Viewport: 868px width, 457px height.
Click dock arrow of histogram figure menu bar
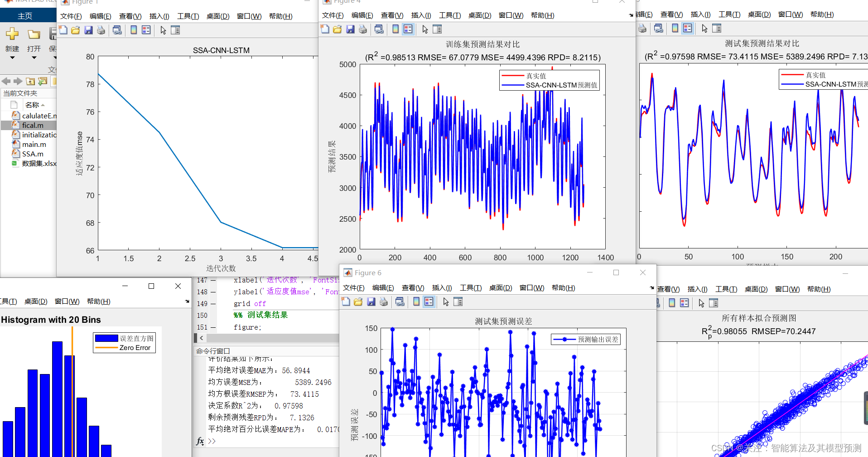tap(187, 301)
